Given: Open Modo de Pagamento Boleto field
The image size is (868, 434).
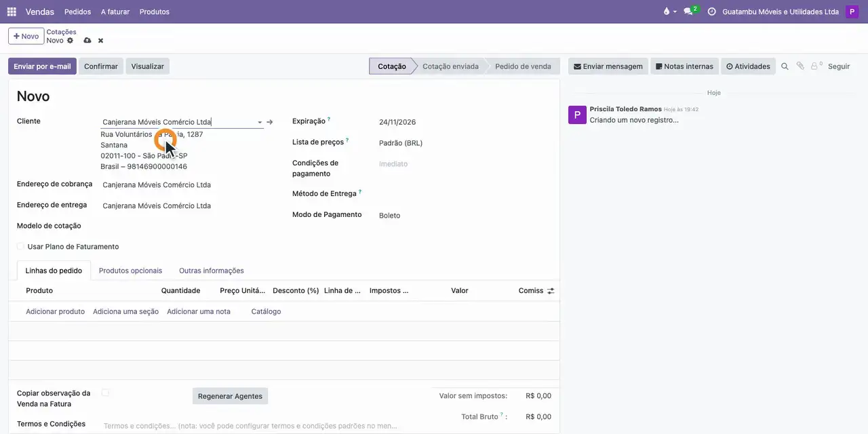Looking at the screenshot, I should [465, 216].
